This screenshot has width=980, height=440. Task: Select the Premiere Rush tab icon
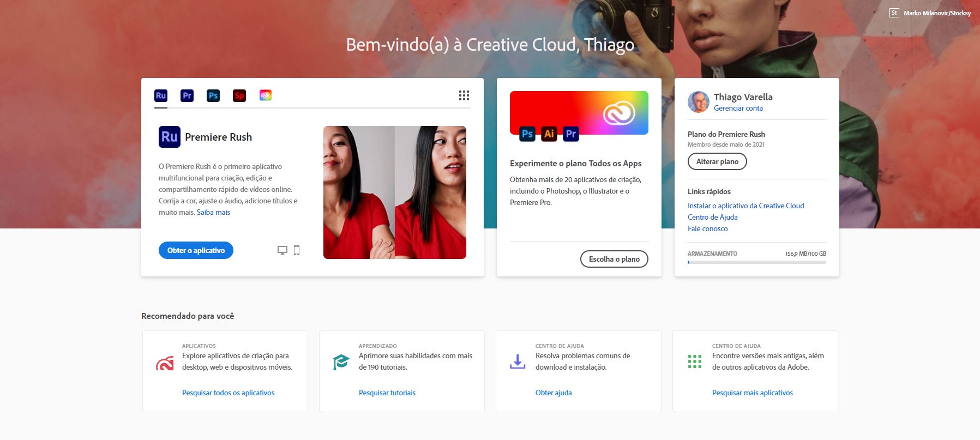point(161,95)
